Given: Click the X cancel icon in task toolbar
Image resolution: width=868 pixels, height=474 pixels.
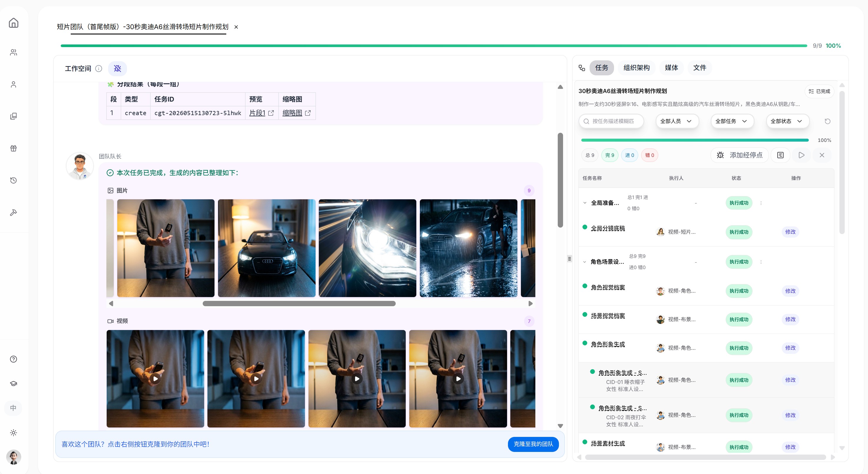Looking at the screenshot, I should [822, 155].
